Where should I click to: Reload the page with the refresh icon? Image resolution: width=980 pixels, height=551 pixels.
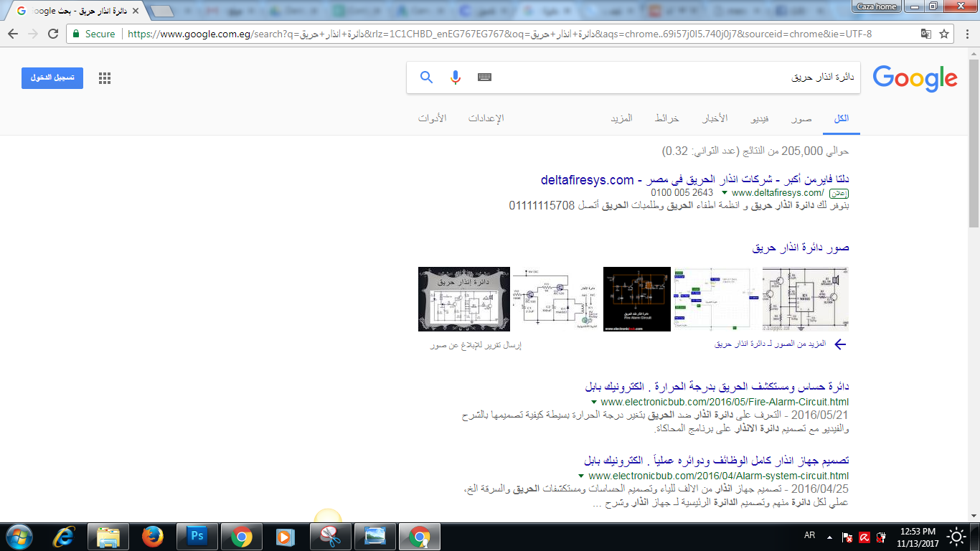pos(53,34)
